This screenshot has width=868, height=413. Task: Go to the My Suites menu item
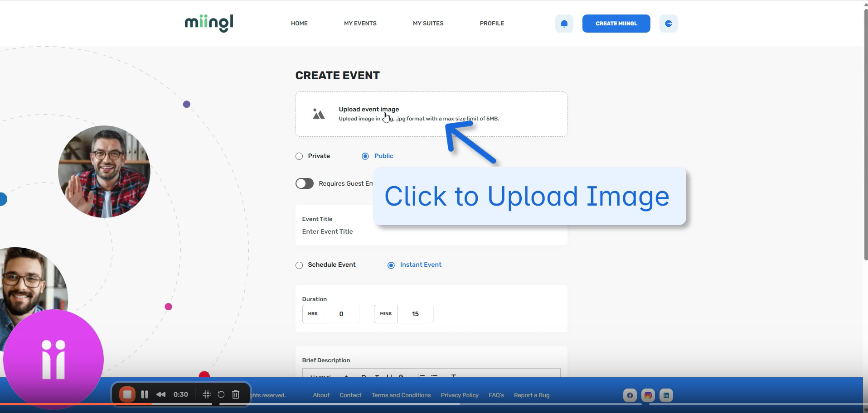[428, 24]
